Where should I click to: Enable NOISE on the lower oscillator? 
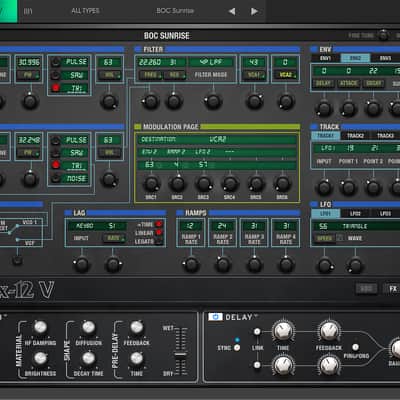56,178
